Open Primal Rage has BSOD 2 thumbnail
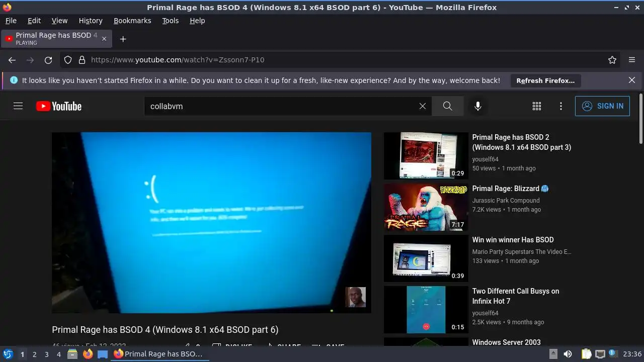Image resolution: width=644 pixels, height=362 pixels. [426, 156]
